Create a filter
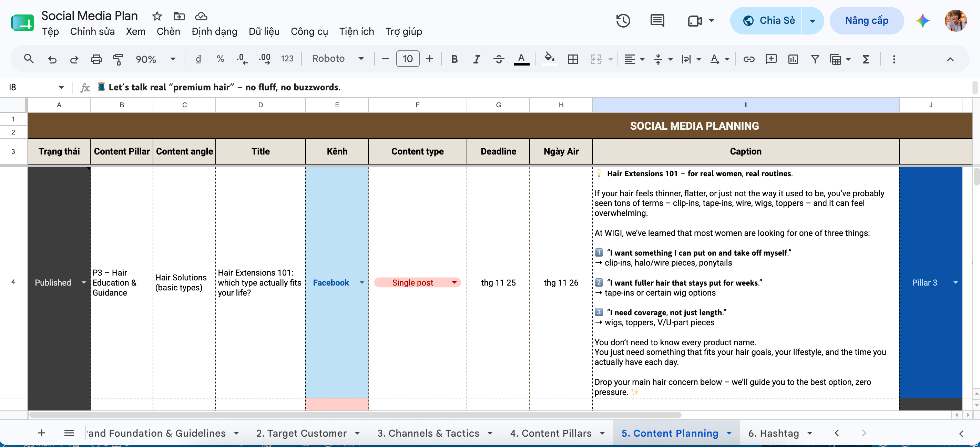This screenshot has width=980, height=447. (x=815, y=59)
